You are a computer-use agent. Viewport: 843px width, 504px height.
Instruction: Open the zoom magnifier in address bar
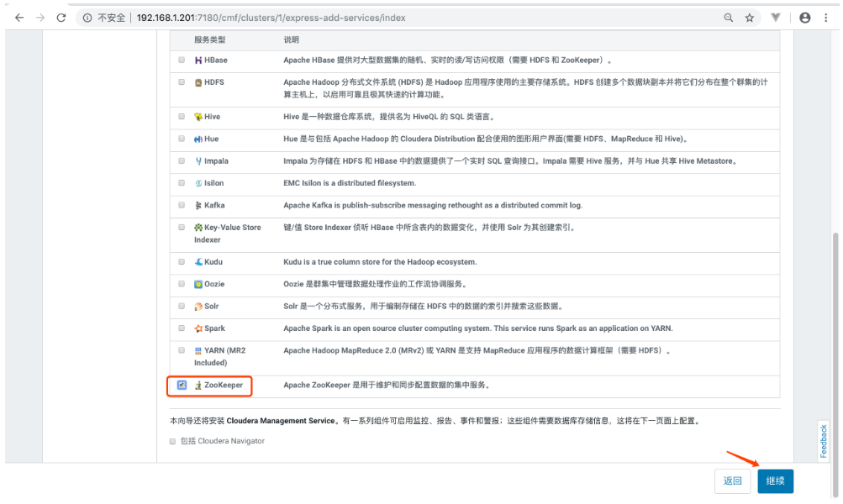729,18
